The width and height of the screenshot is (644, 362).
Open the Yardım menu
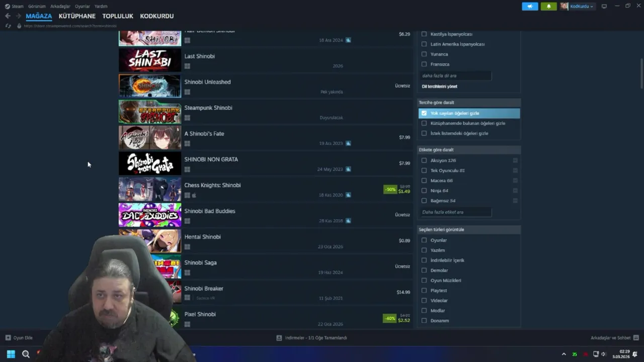(101, 7)
